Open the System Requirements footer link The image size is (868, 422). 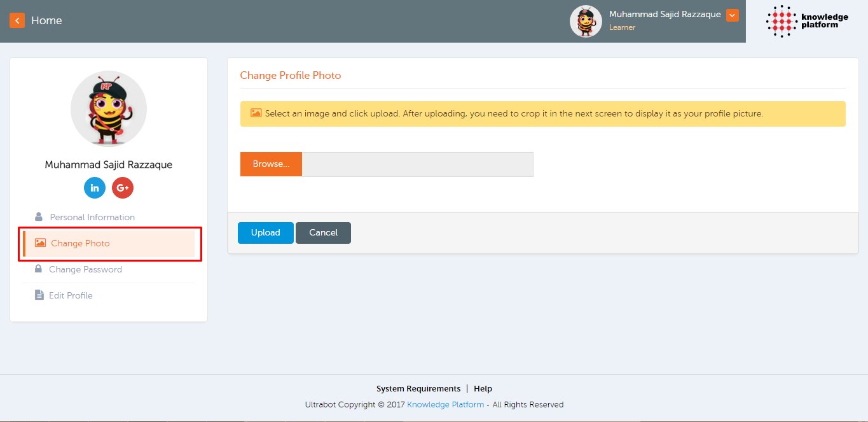point(418,389)
